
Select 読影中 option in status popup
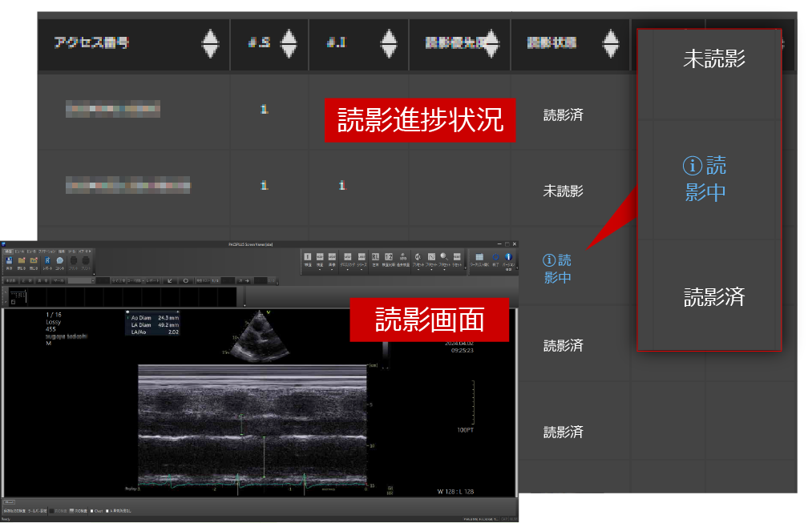[705, 179]
